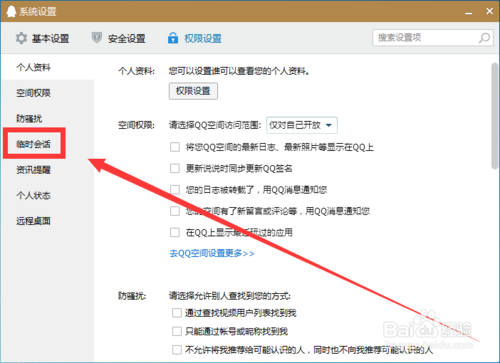Viewport: 500px width, 363px height.
Task: Click the 权限设置 button under 个人资料
Action: (193, 91)
